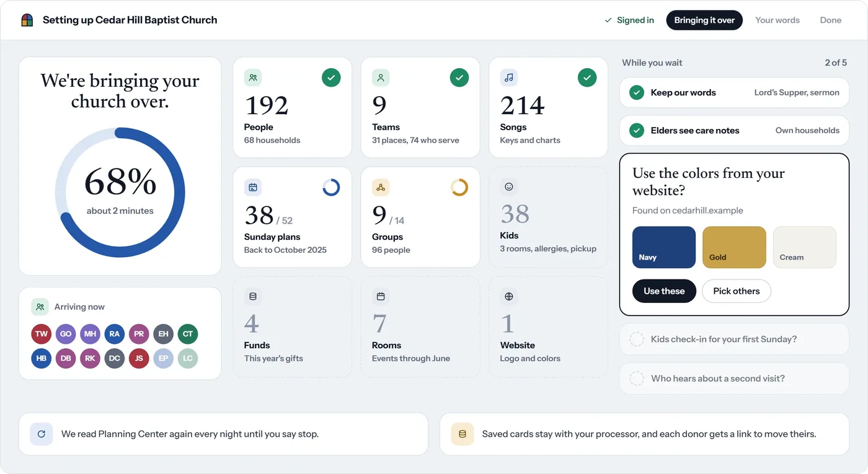Screen dimensions: 868x474
Task: Click the Arriving now people icon
Action: point(40,307)
